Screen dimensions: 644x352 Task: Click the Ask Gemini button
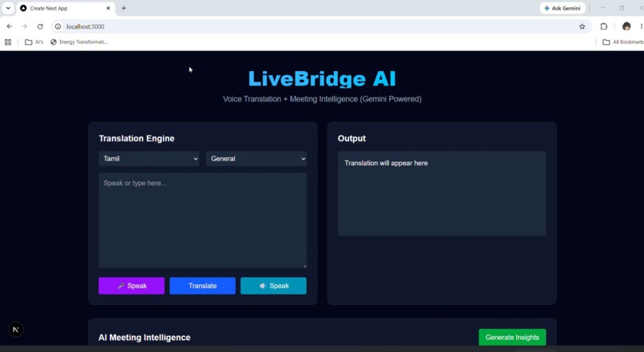click(563, 8)
